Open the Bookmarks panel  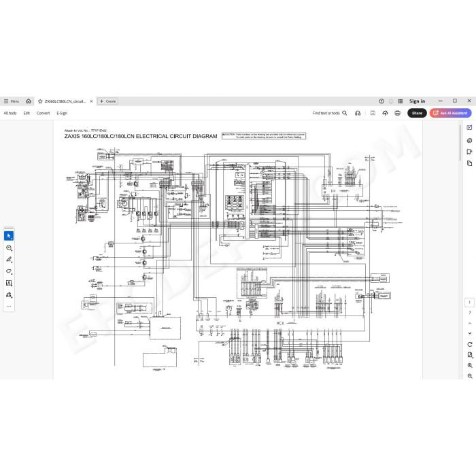[x=470, y=152]
